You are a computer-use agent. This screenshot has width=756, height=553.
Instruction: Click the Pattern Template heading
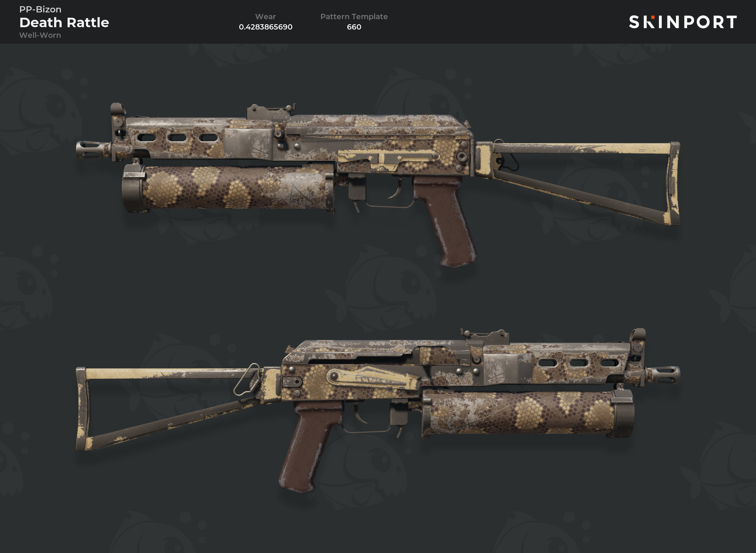tap(354, 17)
